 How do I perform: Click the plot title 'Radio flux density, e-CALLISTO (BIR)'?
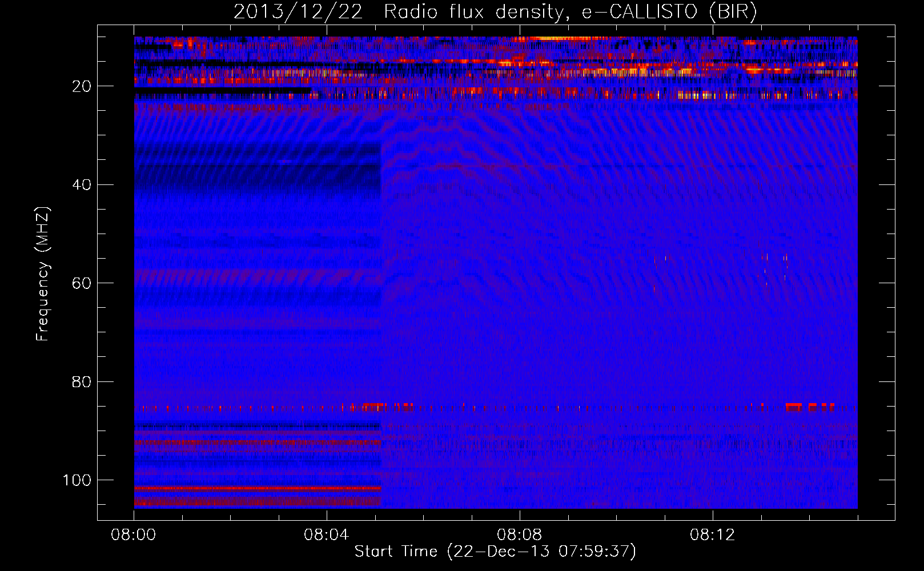(x=570, y=12)
